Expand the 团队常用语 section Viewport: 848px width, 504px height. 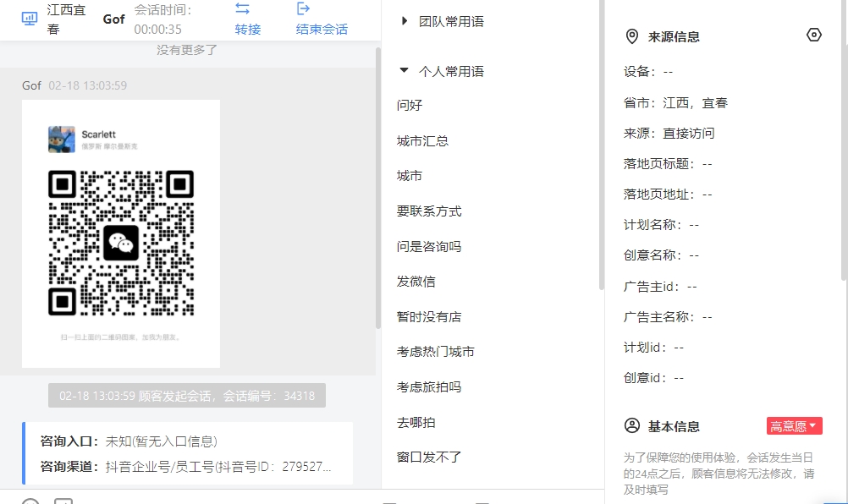click(404, 21)
